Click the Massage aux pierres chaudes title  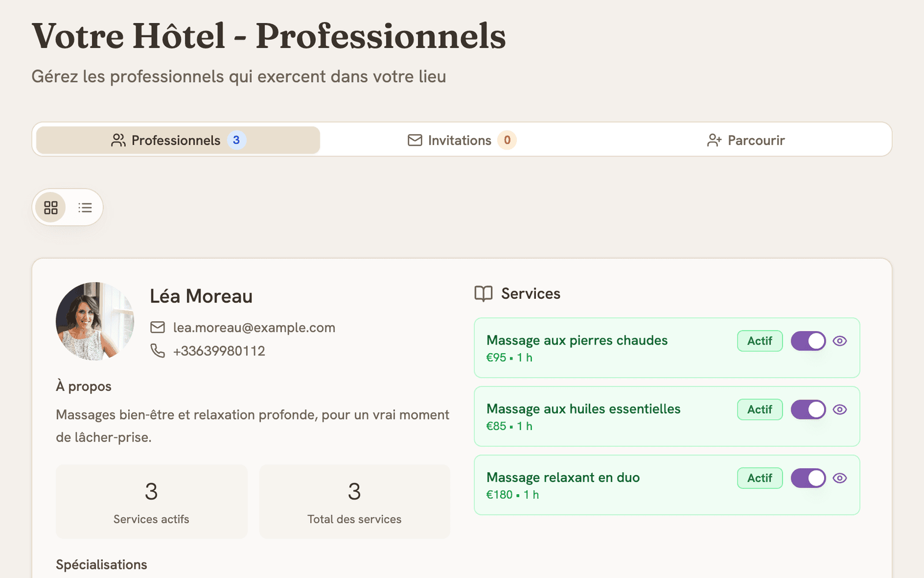tap(577, 340)
